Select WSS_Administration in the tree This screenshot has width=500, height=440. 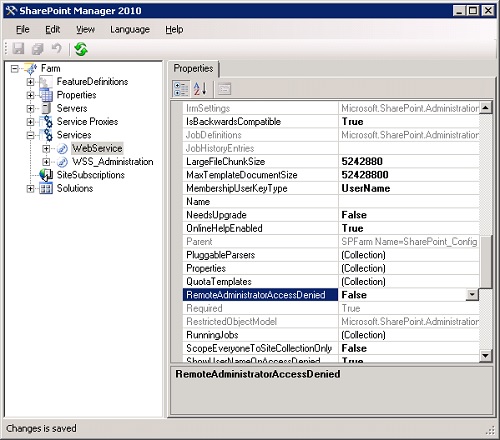[x=113, y=162]
